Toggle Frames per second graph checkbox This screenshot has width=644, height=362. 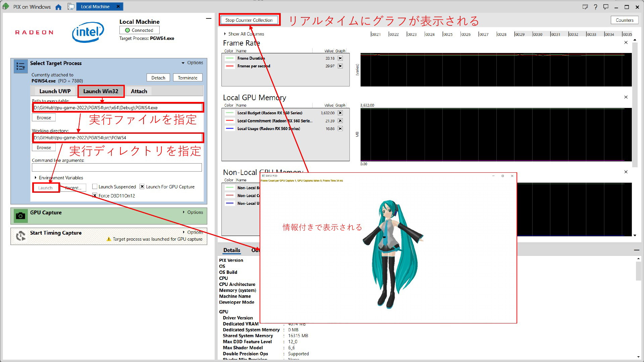coord(340,66)
